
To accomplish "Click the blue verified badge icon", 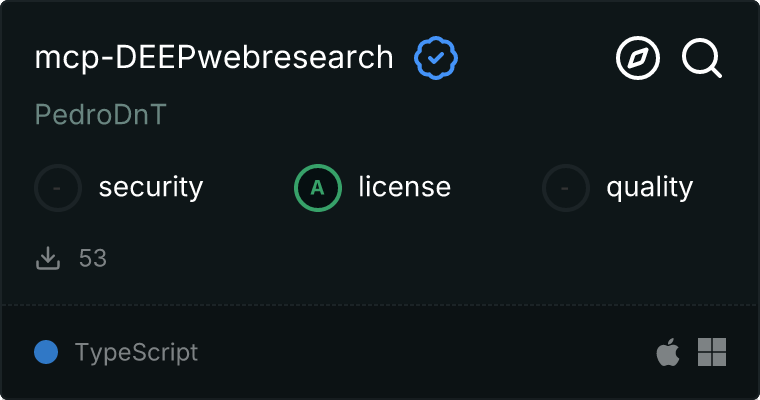I will pos(436,59).
